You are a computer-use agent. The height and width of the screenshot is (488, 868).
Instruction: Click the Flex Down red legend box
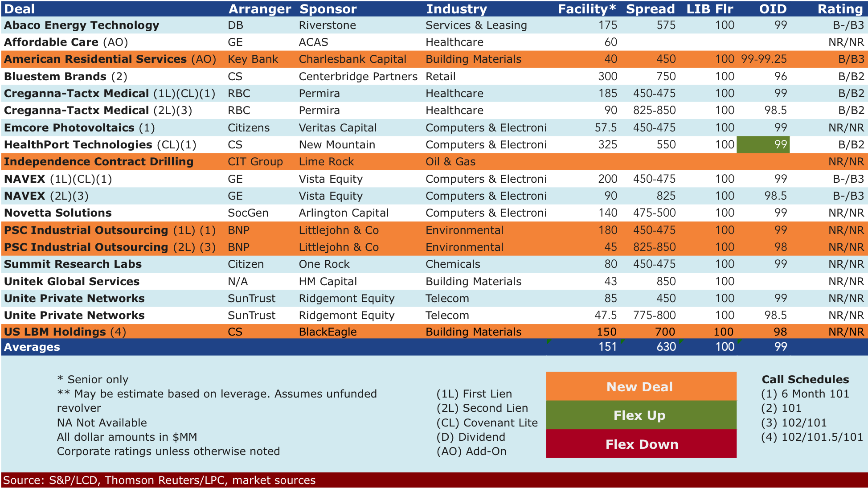pos(641,444)
